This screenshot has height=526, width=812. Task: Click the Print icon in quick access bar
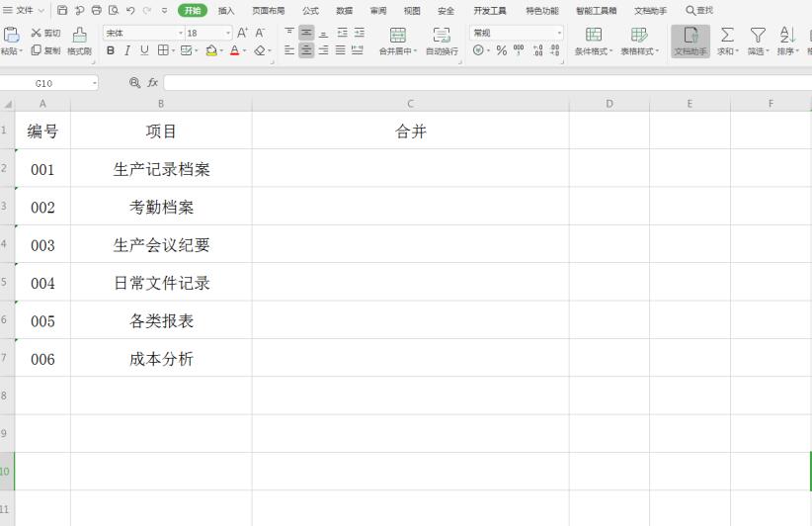tap(97, 10)
